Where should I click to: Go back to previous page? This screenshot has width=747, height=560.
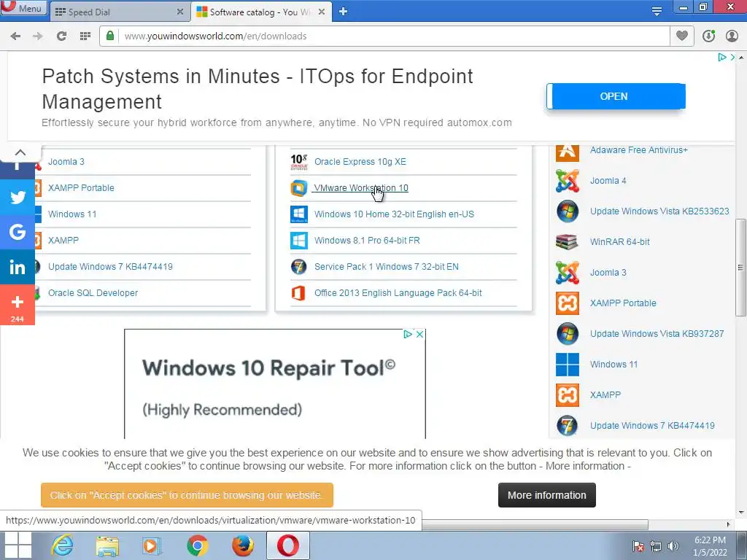tap(16, 36)
